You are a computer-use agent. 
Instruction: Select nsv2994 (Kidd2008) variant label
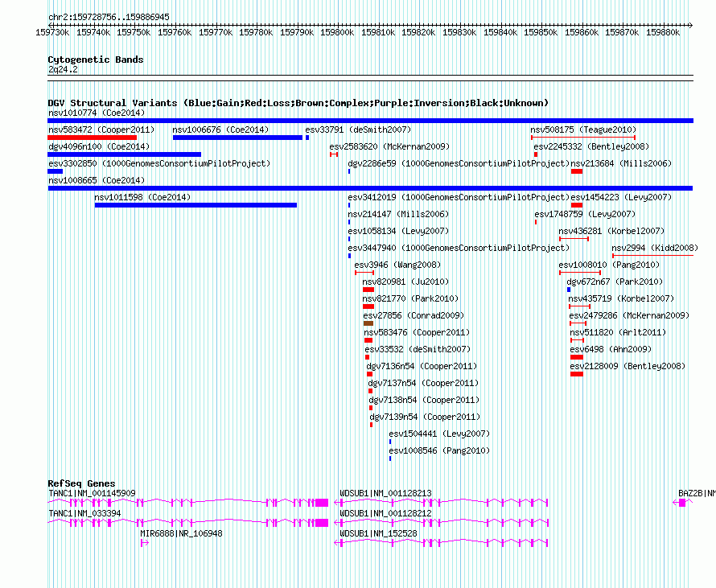(x=655, y=248)
